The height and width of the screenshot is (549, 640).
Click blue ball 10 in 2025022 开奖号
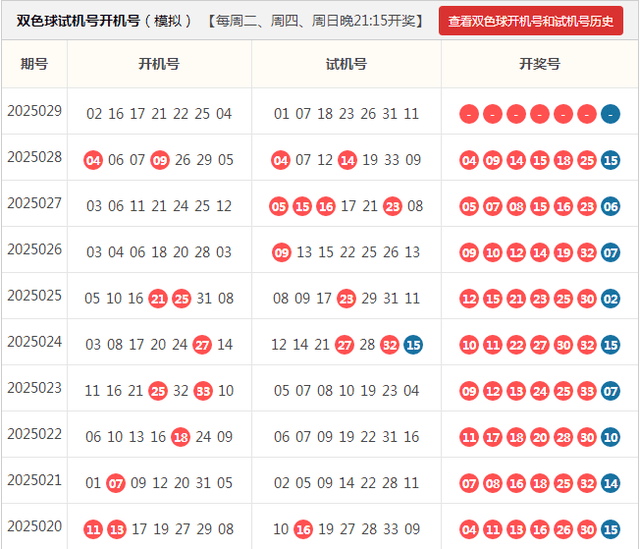click(611, 437)
